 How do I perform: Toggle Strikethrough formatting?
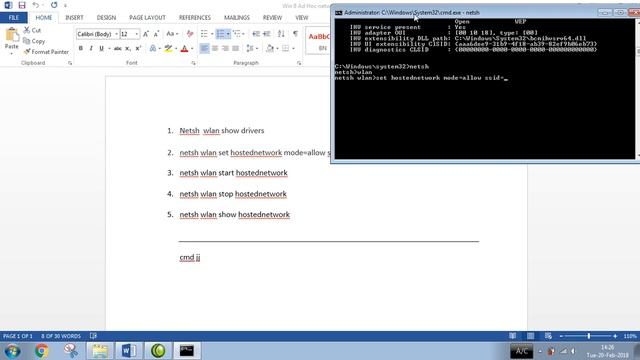coord(118,49)
